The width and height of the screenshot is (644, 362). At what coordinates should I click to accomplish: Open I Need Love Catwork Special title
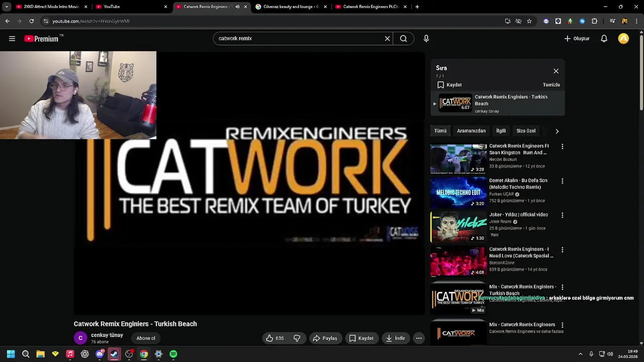521,252
